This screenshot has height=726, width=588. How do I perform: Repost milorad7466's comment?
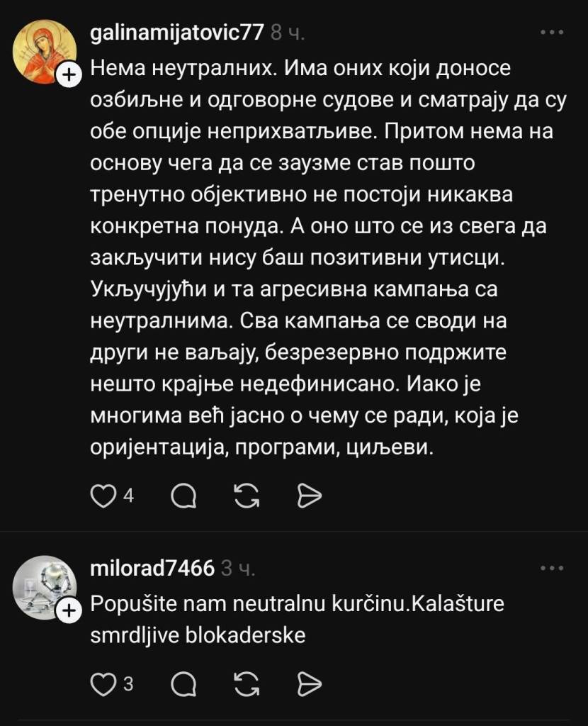click(x=246, y=683)
